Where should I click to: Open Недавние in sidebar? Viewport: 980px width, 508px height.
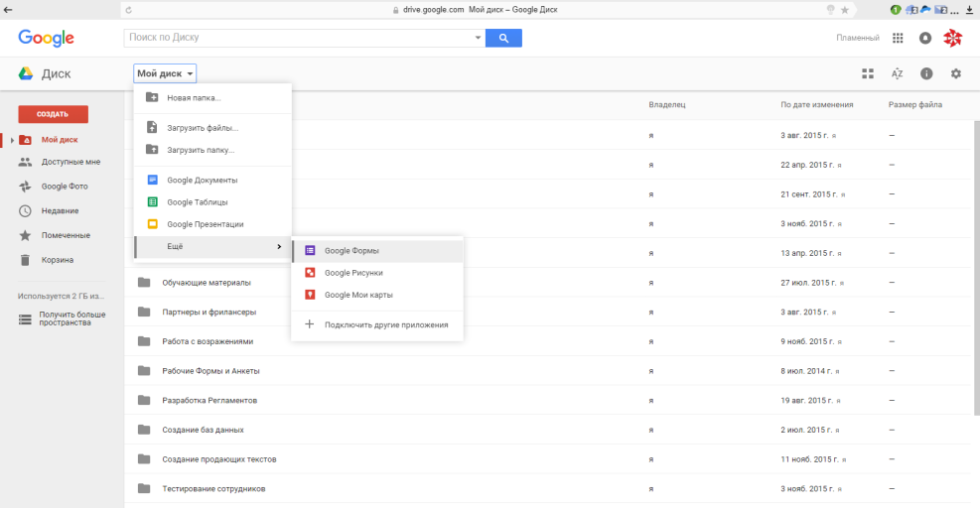pyautogui.click(x=60, y=211)
